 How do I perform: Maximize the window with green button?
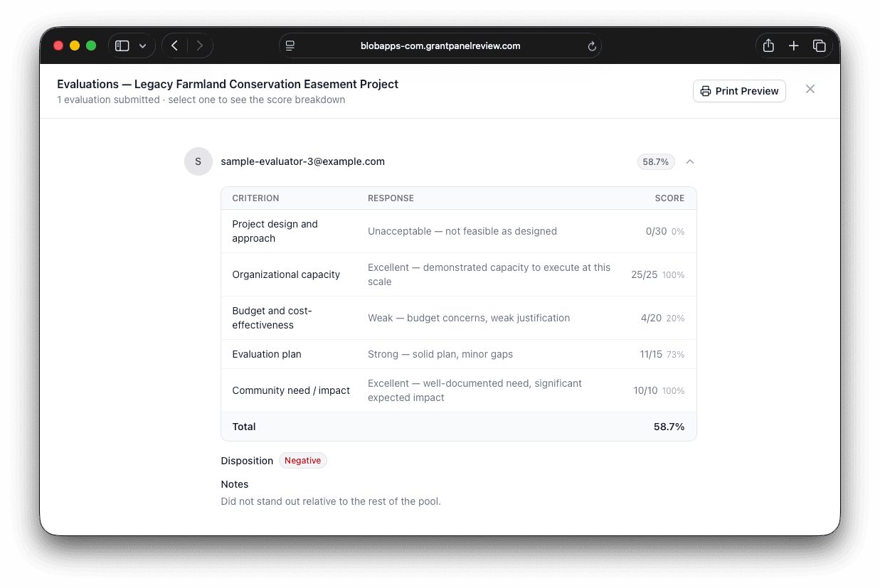(91, 46)
